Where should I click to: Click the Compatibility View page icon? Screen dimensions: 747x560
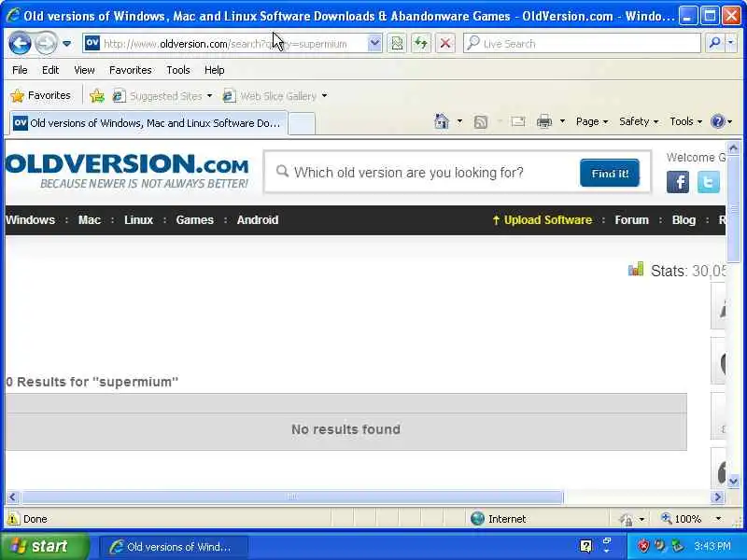pyautogui.click(x=396, y=43)
